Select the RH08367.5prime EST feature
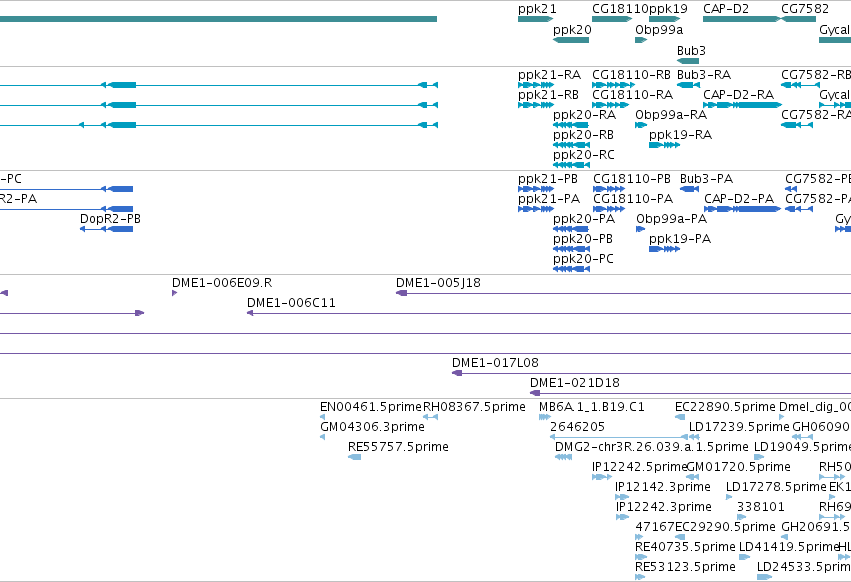 [430, 417]
